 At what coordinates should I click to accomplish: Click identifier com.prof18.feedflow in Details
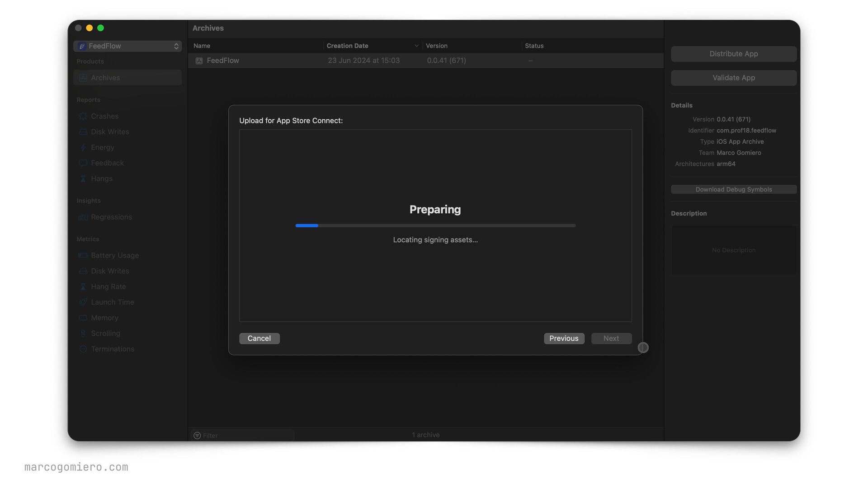[x=746, y=131]
